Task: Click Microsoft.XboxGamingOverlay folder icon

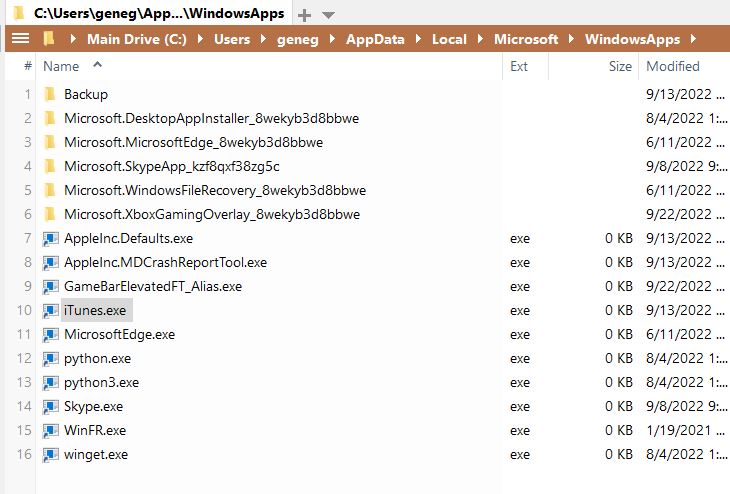Action: (x=50, y=214)
